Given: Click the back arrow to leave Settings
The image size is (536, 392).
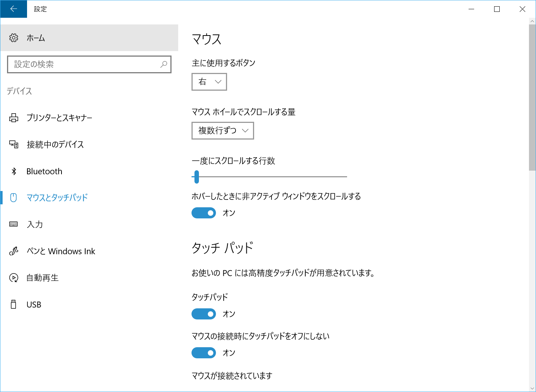Looking at the screenshot, I should tap(13, 9).
